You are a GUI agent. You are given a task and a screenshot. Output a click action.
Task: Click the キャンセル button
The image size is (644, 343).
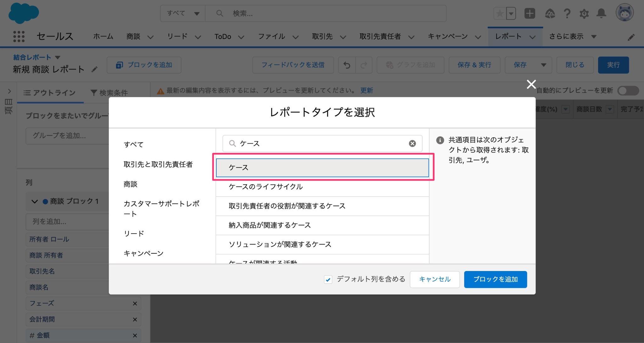(435, 279)
